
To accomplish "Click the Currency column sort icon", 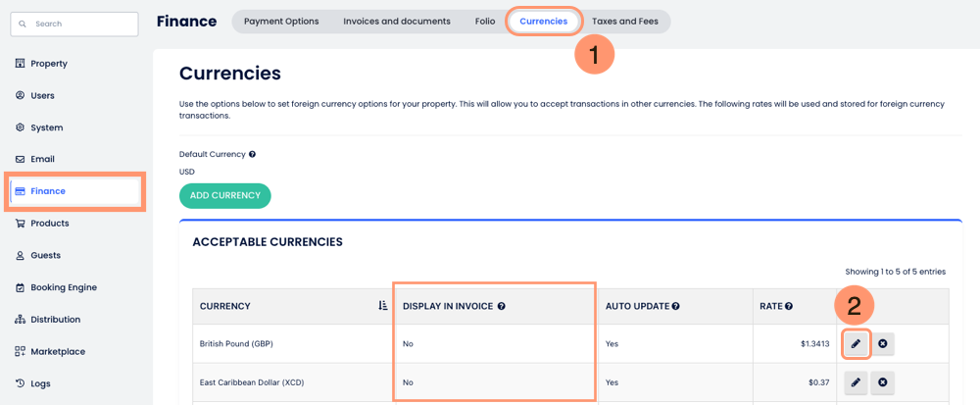I will [382, 306].
